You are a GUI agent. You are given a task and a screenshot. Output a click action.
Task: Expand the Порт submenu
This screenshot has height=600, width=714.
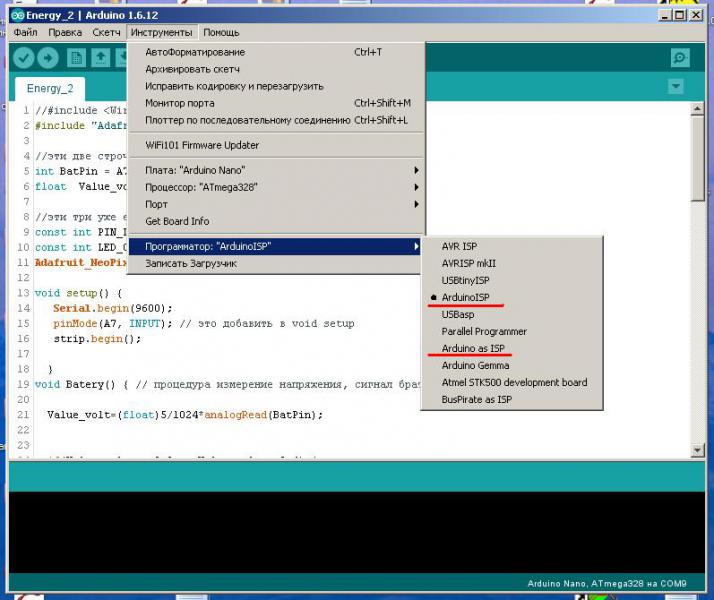click(276, 204)
